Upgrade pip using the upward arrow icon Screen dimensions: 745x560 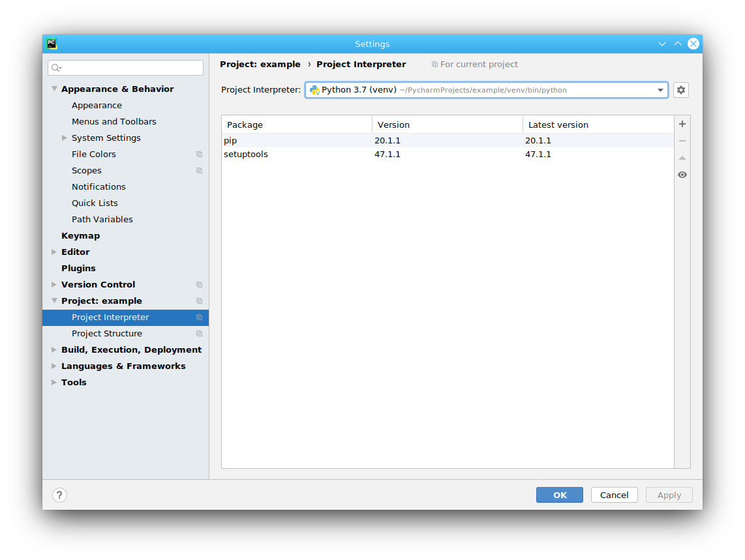(x=682, y=157)
